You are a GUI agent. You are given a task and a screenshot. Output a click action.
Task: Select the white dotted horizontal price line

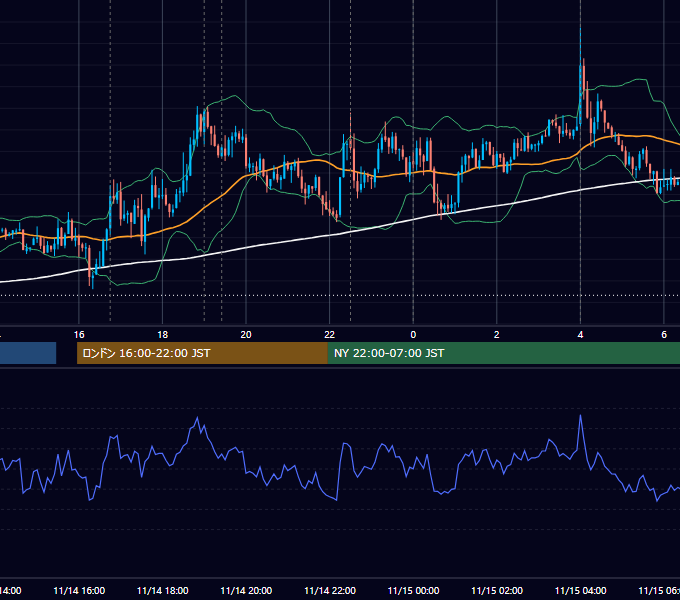[x=340, y=296]
